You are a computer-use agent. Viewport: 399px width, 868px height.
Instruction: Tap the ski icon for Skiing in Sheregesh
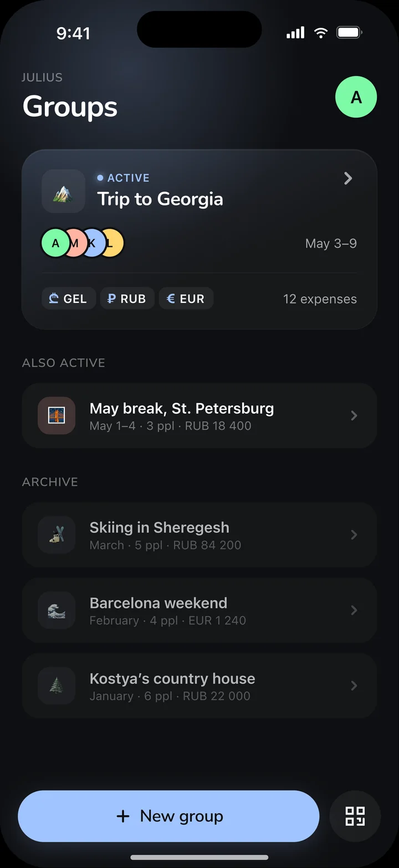[x=57, y=535]
